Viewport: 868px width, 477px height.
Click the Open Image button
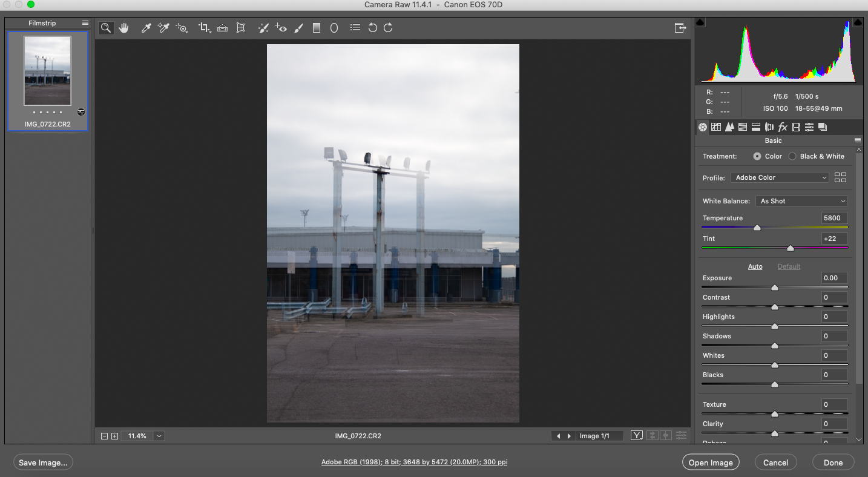[x=711, y=462]
